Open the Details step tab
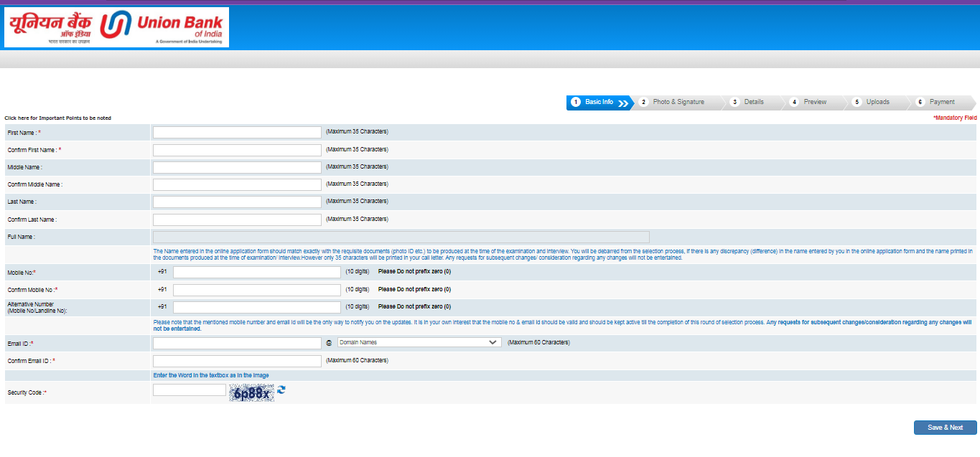 click(753, 102)
